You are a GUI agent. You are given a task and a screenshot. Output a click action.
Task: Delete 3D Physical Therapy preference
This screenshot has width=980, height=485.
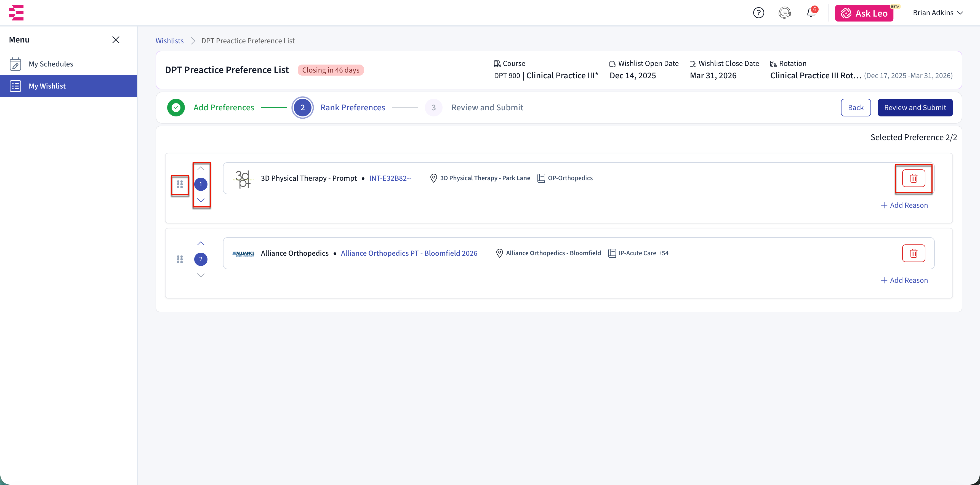(913, 178)
